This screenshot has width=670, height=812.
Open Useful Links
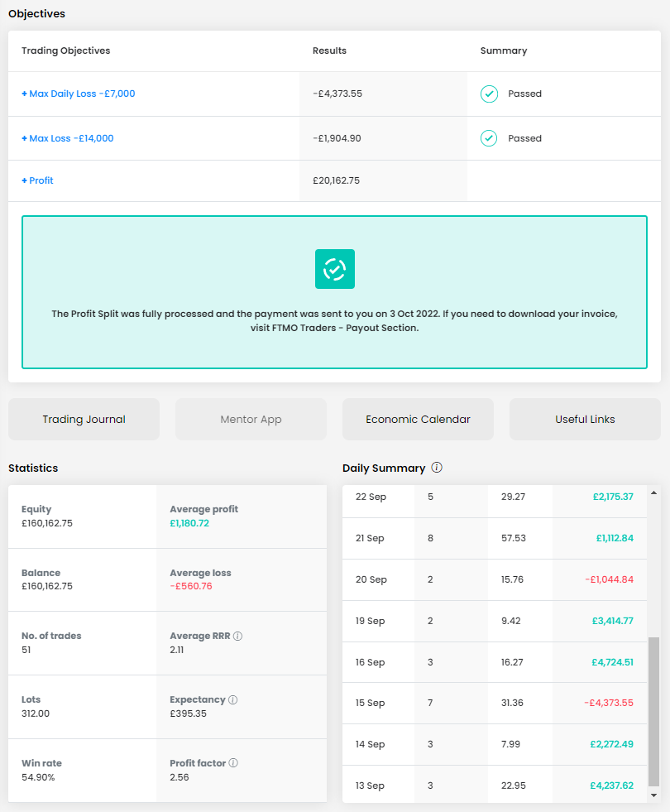point(585,420)
